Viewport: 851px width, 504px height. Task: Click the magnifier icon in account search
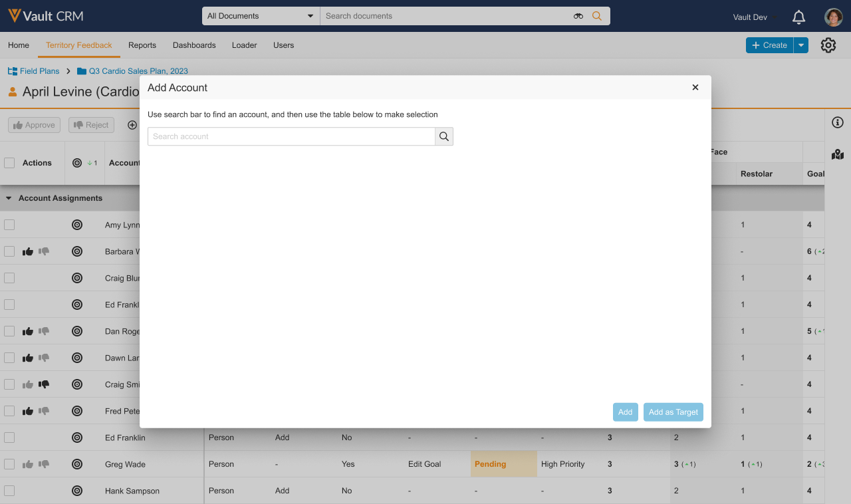click(444, 136)
